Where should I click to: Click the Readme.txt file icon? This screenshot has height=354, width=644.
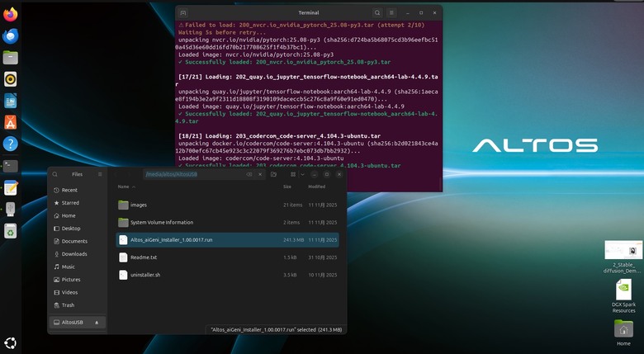(123, 257)
